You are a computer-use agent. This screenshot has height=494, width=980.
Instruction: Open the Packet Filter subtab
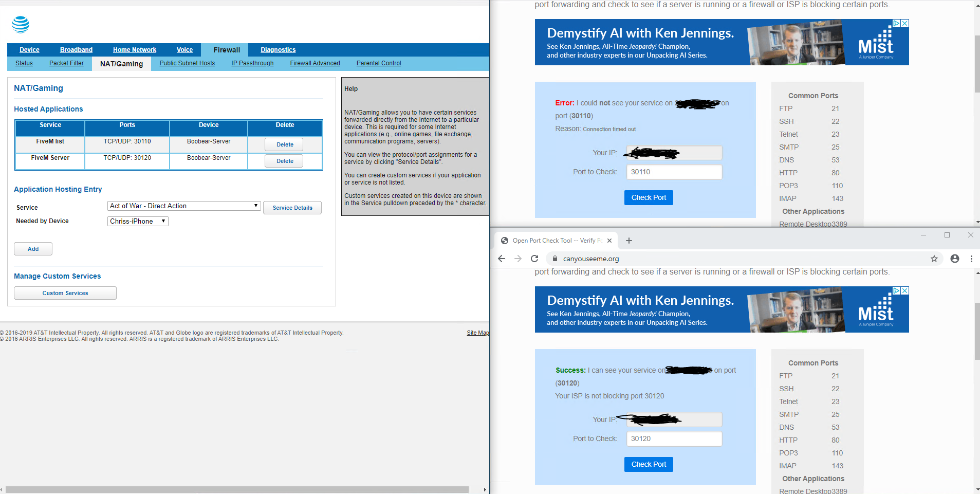(x=66, y=63)
